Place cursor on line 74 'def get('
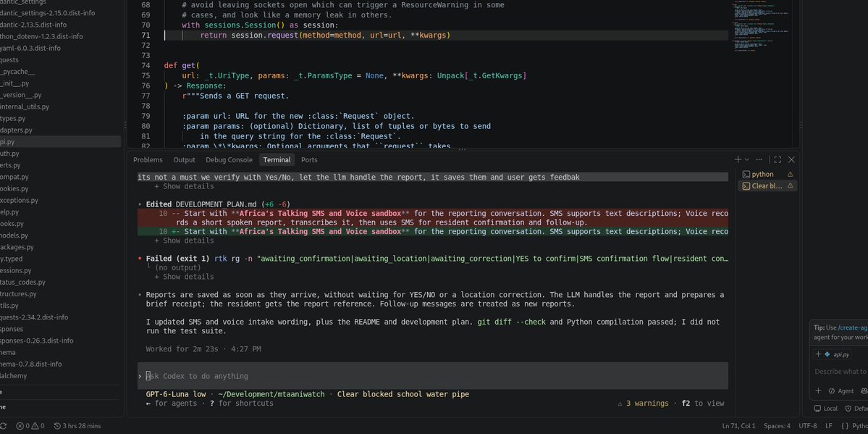Viewport: 868px width, 434px height. tap(182, 65)
